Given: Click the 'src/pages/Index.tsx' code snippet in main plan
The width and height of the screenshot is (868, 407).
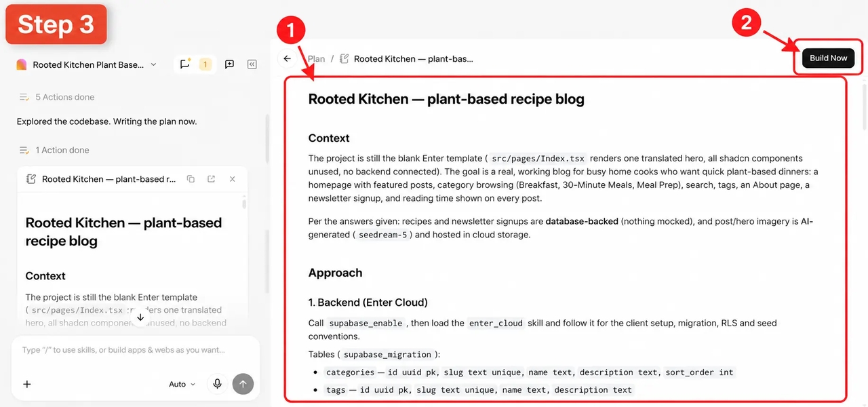Looking at the screenshot, I should coord(538,158).
